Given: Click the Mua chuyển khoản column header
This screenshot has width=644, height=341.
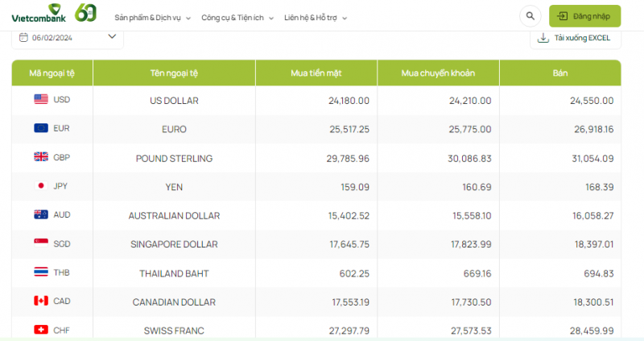Looking at the screenshot, I should [x=438, y=73].
